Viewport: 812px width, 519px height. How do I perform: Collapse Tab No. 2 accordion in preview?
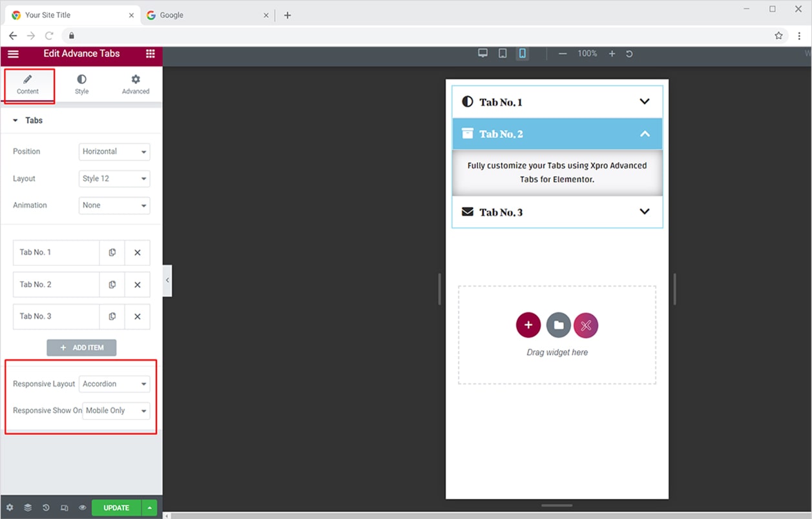557,134
